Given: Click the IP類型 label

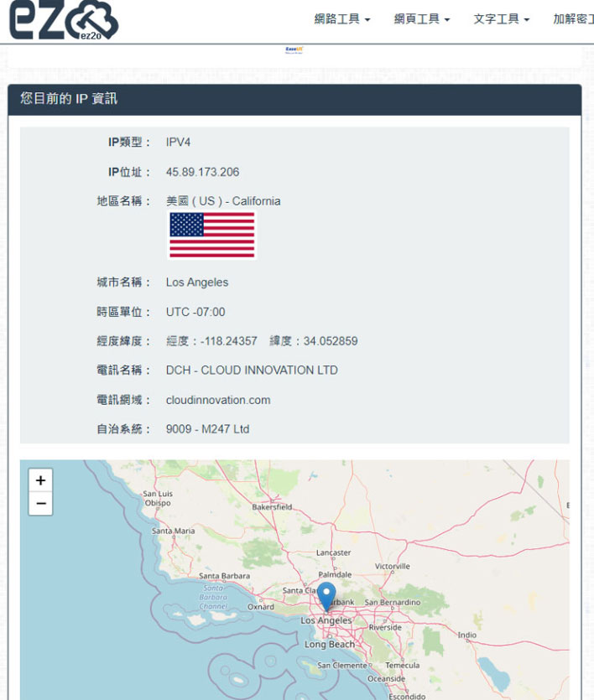Looking at the screenshot, I should 128,143.
